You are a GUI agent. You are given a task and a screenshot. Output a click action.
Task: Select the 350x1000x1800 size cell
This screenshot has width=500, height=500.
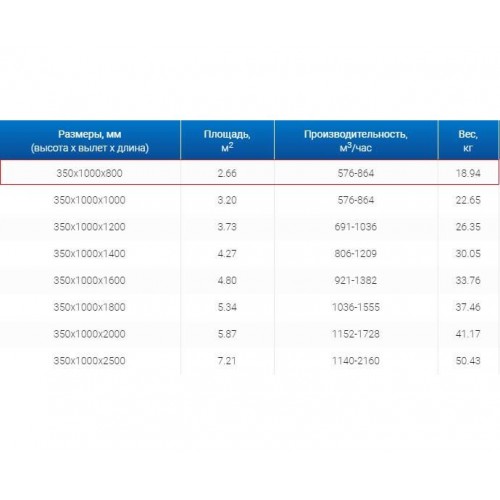click(89, 307)
